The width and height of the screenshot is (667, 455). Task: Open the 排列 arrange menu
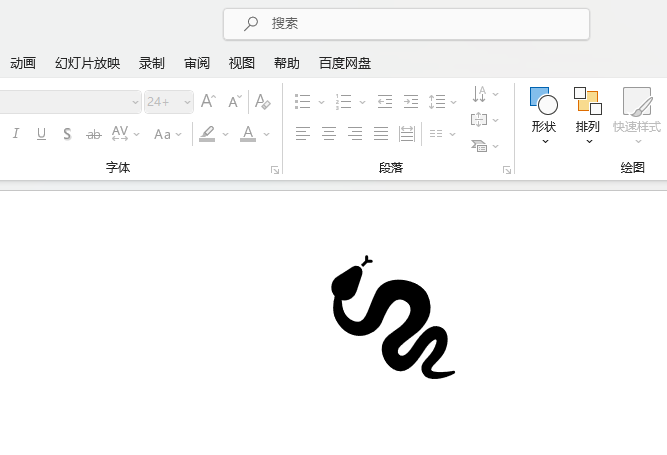[588, 116]
